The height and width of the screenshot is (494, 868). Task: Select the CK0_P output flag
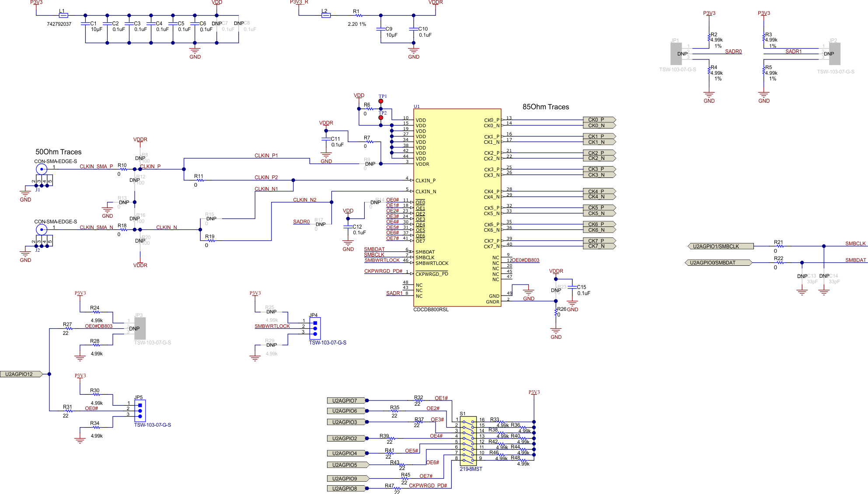point(599,120)
